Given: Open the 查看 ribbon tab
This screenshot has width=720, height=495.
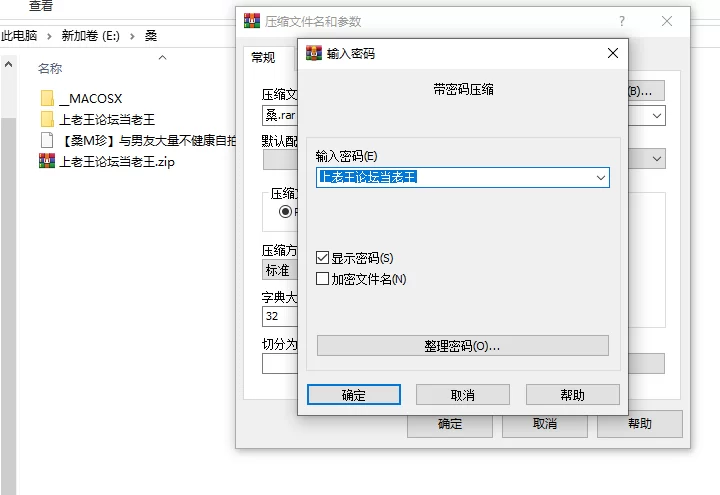Looking at the screenshot, I should pos(40,6).
